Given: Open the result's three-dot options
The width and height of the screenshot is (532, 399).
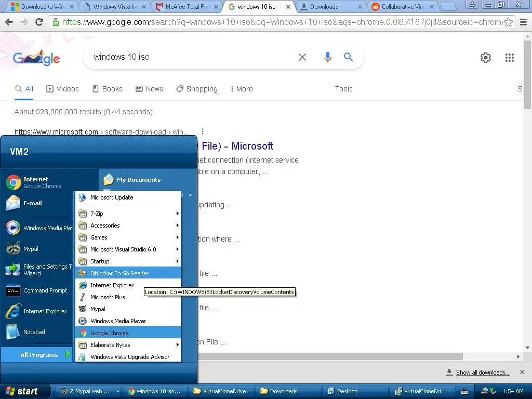Looking at the screenshot, I should 203,131.
